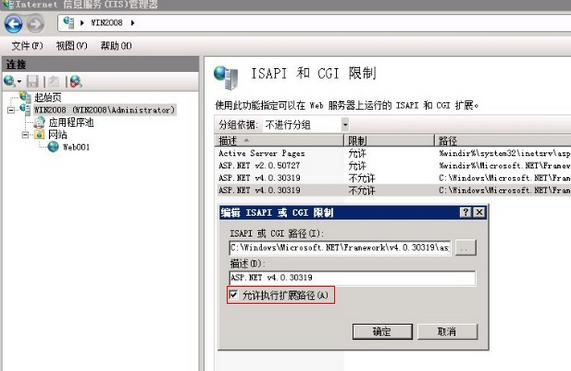
Task: Select the ASP.NET v2.0.50727 row
Action: (393, 166)
